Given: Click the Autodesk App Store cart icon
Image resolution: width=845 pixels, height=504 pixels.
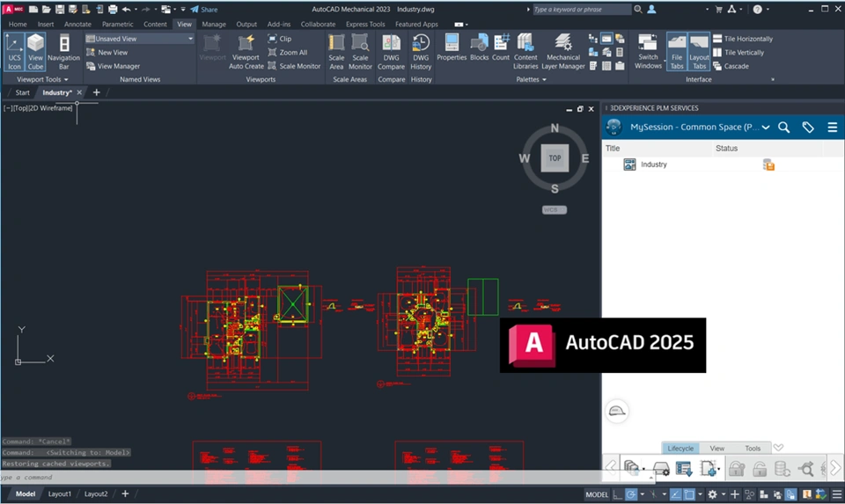Looking at the screenshot, I should [x=718, y=9].
